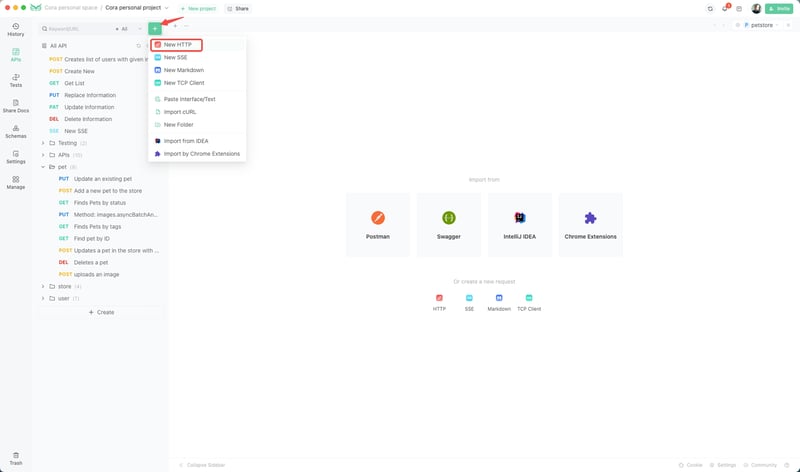The width and height of the screenshot is (800, 472).
Task: Open the History panel in sidebar
Action: click(x=16, y=30)
